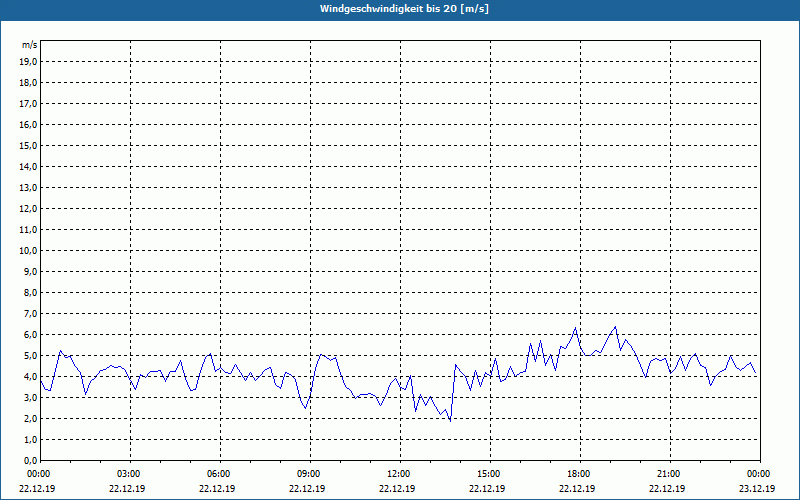Click the 6,0 y-axis label
The height and width of the screenshot is (500, 800).
[x=31, y=335]
